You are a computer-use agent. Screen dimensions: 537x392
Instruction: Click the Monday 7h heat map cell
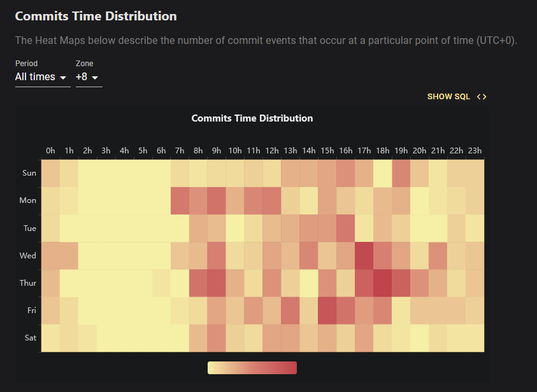(180, 201)
